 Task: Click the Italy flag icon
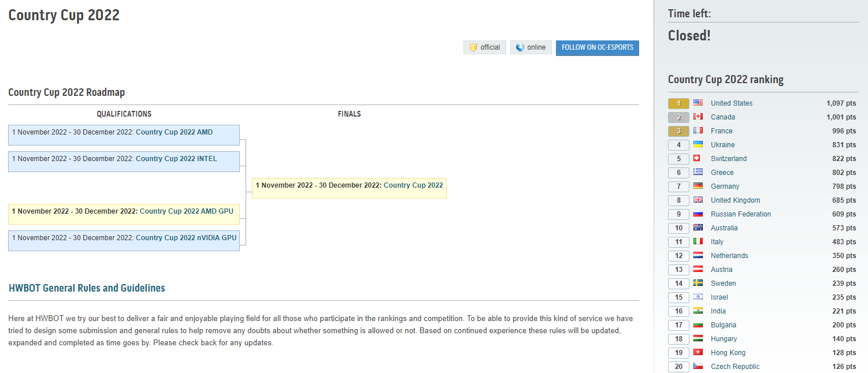click(x=698, y=241)
